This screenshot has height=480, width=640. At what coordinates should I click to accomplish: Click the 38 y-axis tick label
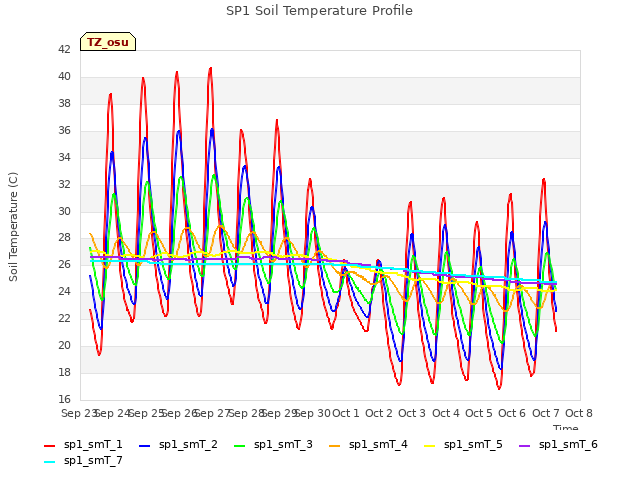(64, 103)
